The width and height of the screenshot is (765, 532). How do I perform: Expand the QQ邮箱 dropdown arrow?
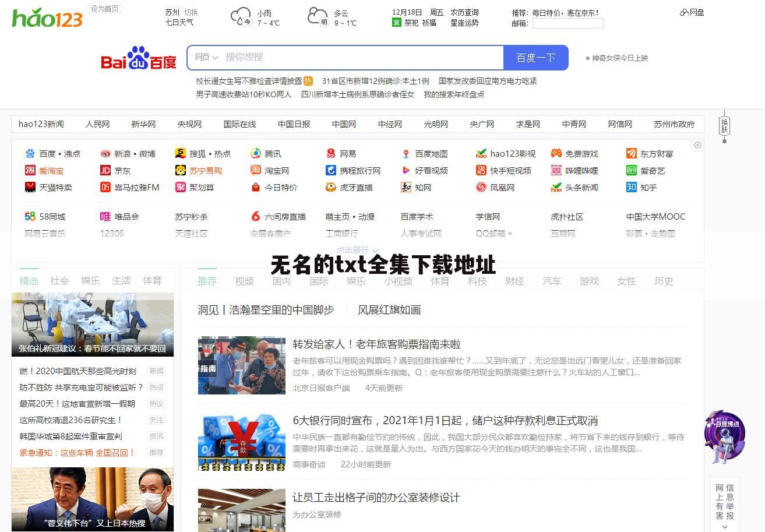[x=510, y=234]
